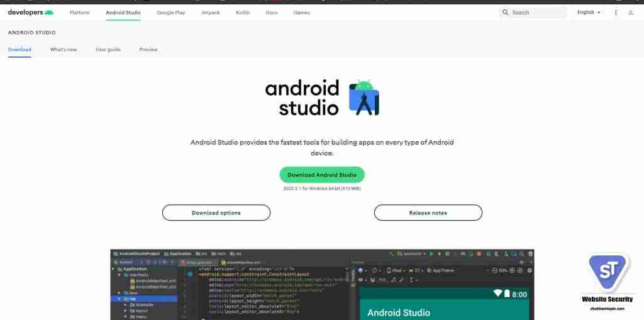This screenshot has width=644, height=320.
Task: Open the Release notes button
Action: click(x=428, y=212)
